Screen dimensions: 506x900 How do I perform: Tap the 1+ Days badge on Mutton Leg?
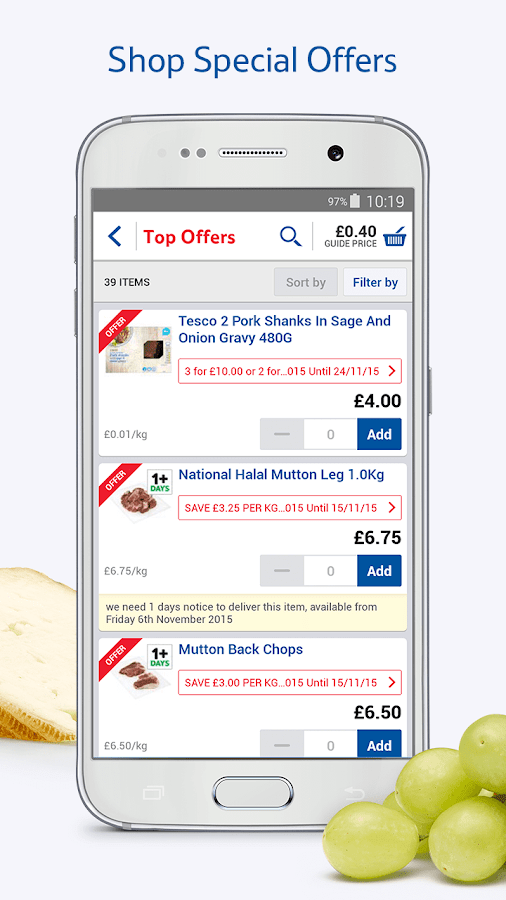coord(160,482)
